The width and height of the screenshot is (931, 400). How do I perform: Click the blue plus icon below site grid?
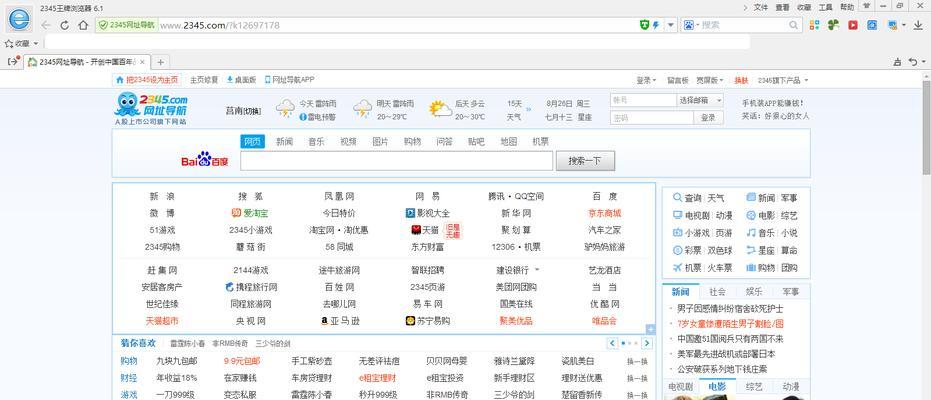tap(650, 329)
